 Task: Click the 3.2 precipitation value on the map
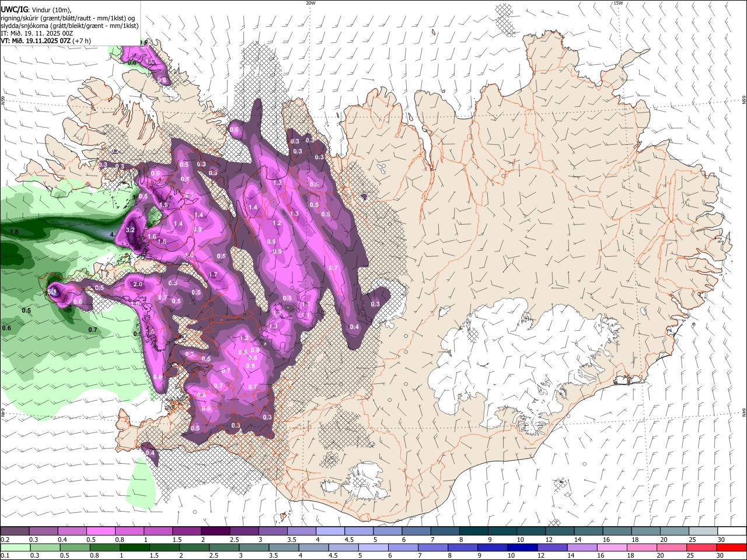[130, 230]
